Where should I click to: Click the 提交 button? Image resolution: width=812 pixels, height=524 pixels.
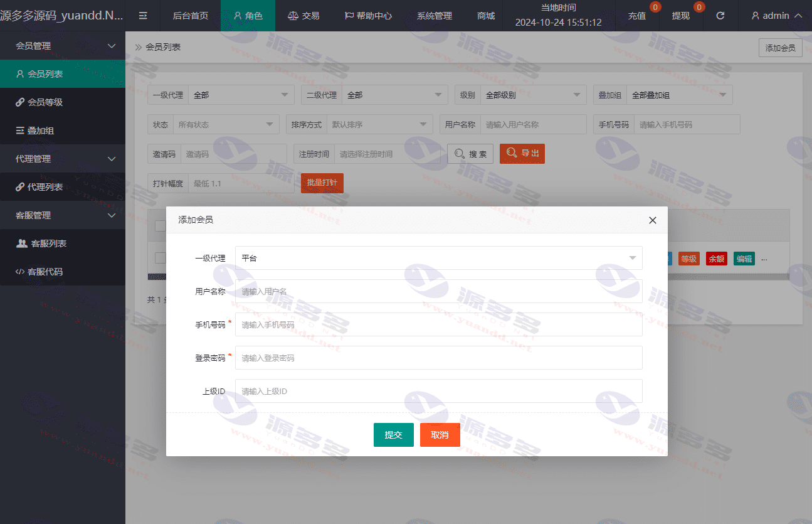(394, 435)
